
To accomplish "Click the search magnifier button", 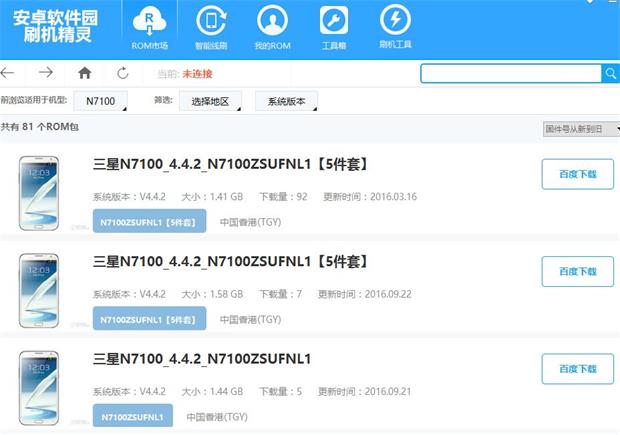I will pos(611,74).
